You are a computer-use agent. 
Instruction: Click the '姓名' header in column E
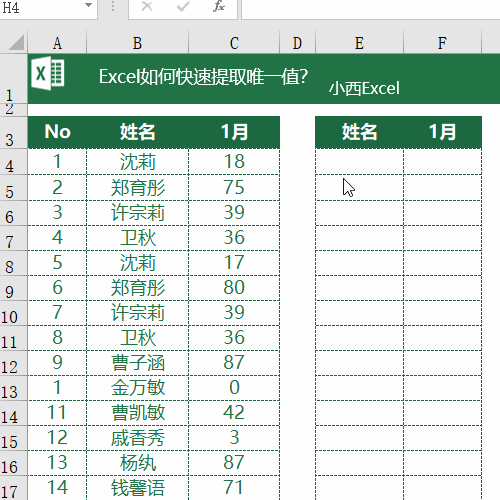coord(359,132)
